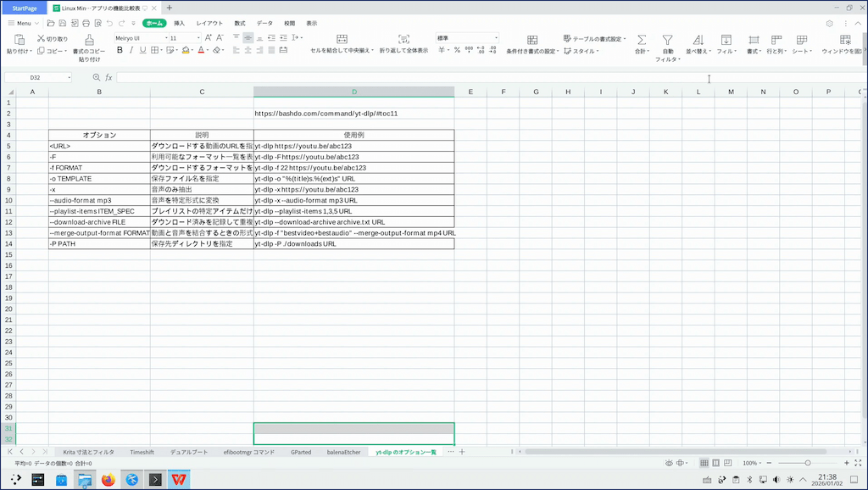Click the AutoFilter funnel icon

[667, 40]
